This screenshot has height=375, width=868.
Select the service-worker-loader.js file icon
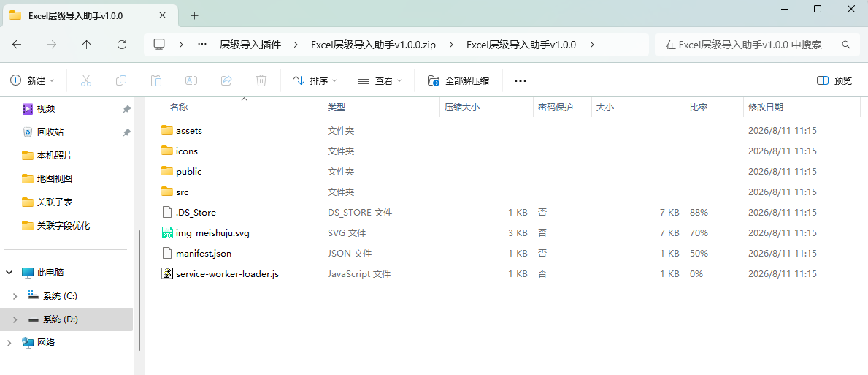[167, 273]
